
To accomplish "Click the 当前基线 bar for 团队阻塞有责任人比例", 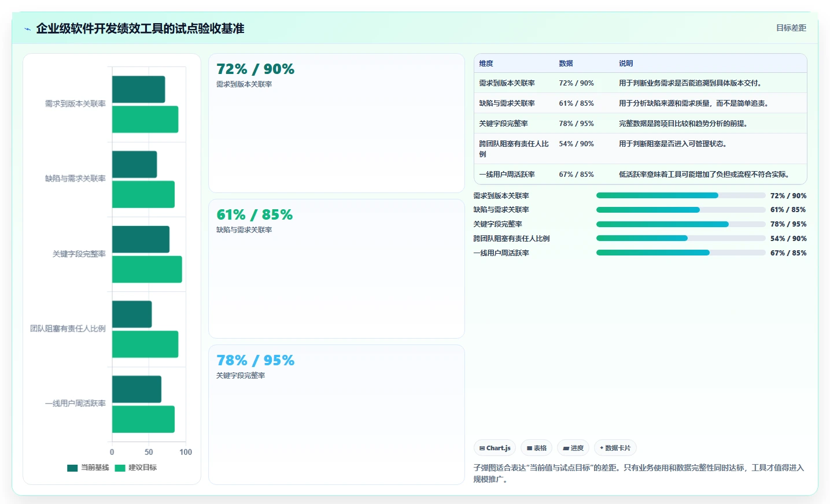I will click(x=132, y=314).
